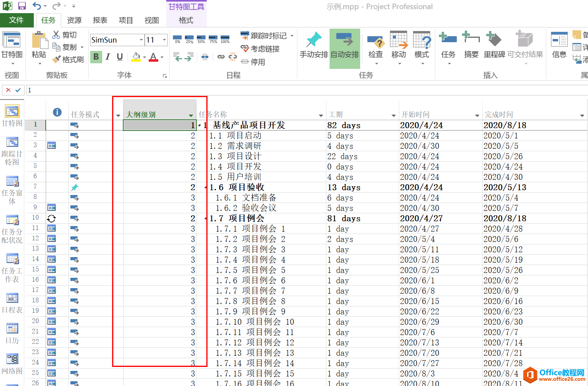Click the Undo arrow icon
The width and height of the screenshot is (588, 386).
(37, 6)
